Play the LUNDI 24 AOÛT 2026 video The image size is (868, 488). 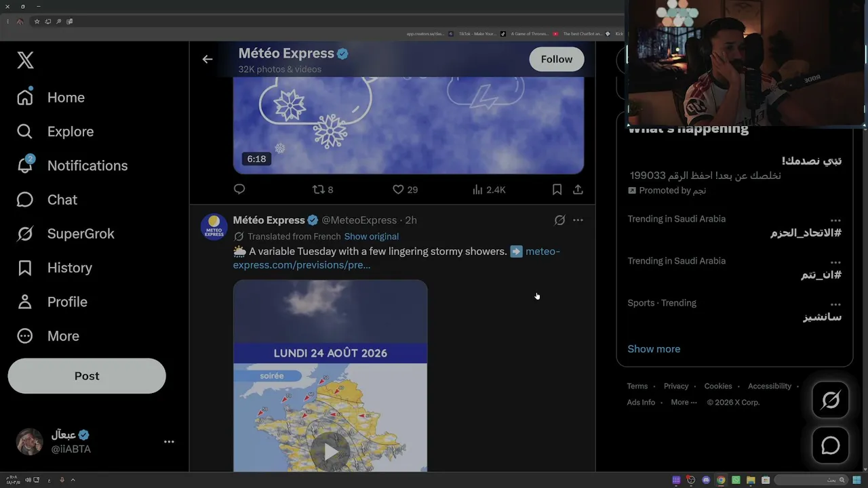point(330,452)
